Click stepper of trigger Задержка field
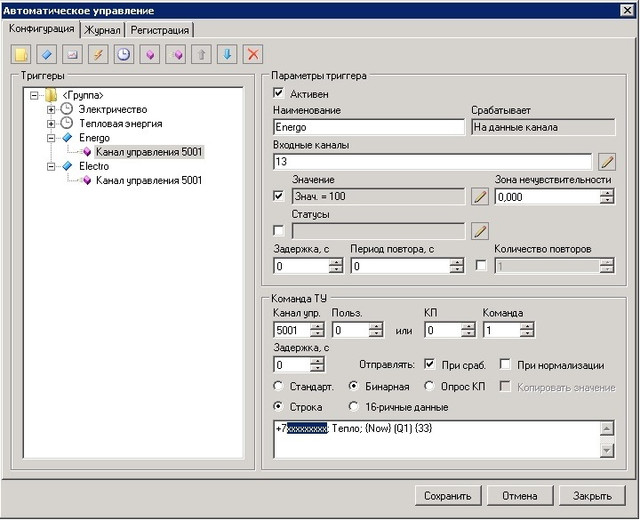This screenshot has width=640, height=520. coord(336,267)
